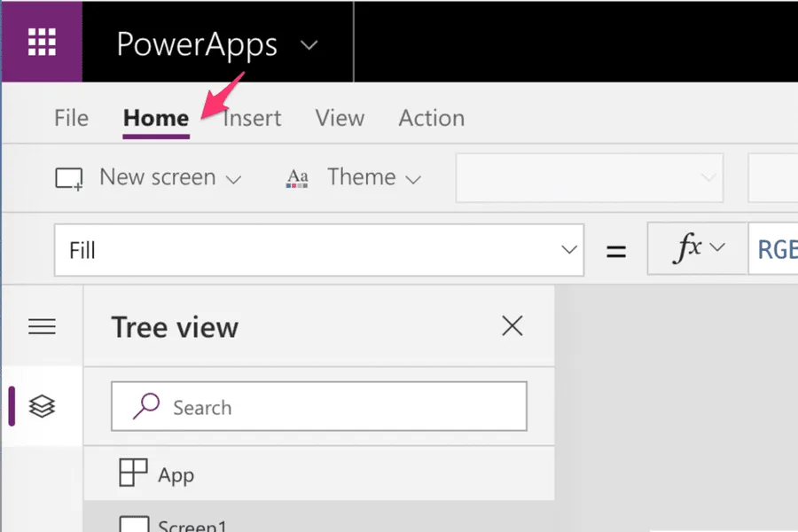The image size is (798, 532).
Task: Switch to the Insert tab
Action: tap(252, 118)
